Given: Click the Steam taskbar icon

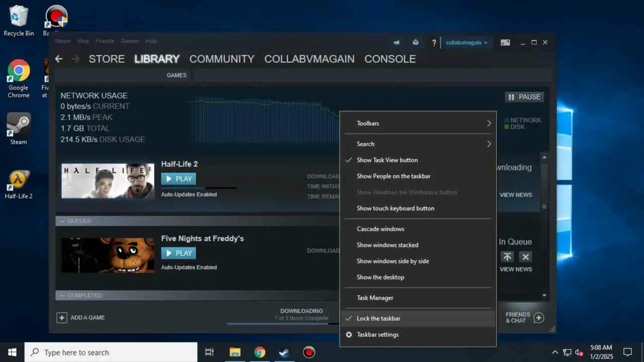Looking at the screenshot, I should click(x=284, y=352).
